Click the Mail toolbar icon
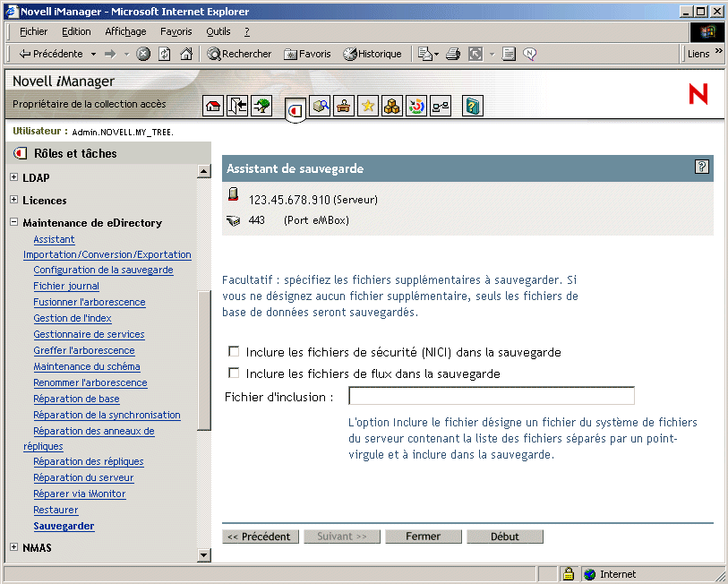This screenshot has height=584, width=728. tap(424, 54)
